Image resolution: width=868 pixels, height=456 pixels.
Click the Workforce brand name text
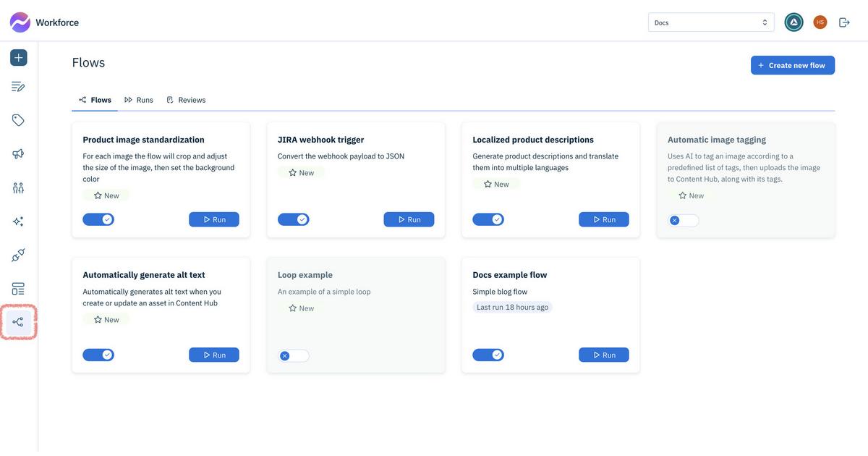57,22
